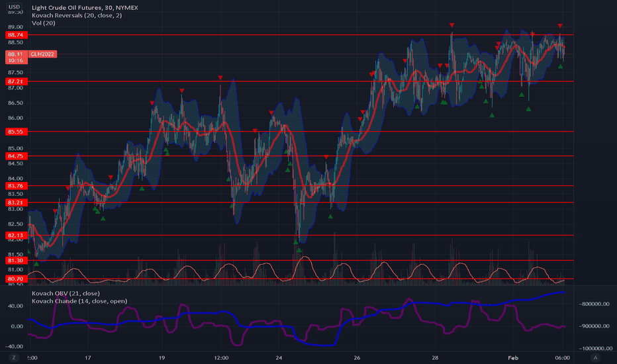617x364 pixels.
Task: Click the -800000.00 OBV scale value
Action: coord(594,304)
